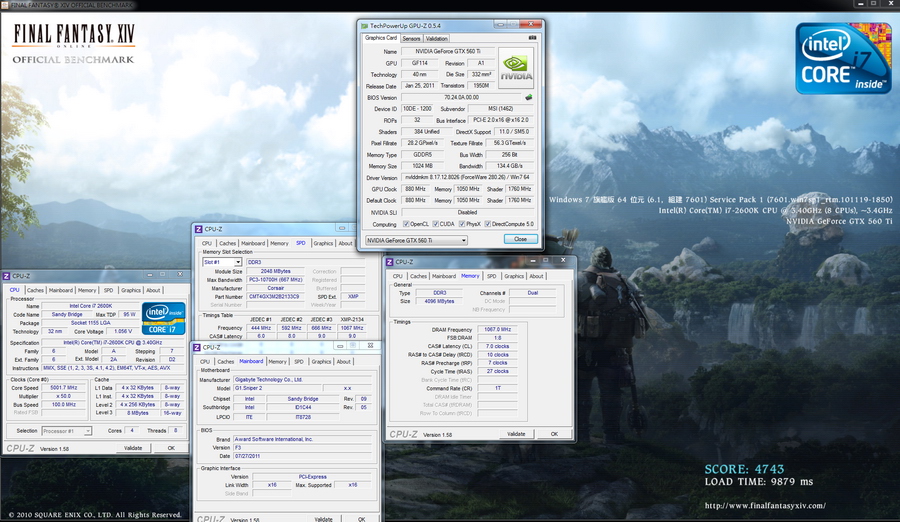900x522 pixels.
Task: Click Validate in the processor CPU-Z window
Action: (x=133, y=448)
